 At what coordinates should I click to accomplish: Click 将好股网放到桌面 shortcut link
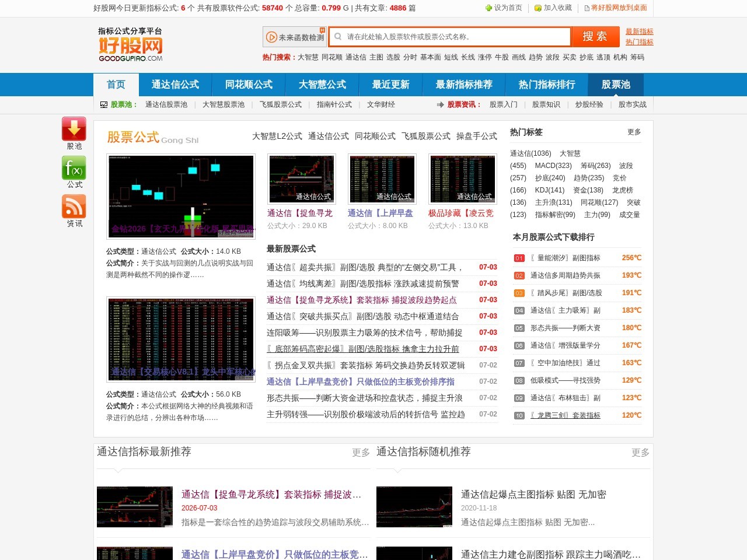(616, 8)
